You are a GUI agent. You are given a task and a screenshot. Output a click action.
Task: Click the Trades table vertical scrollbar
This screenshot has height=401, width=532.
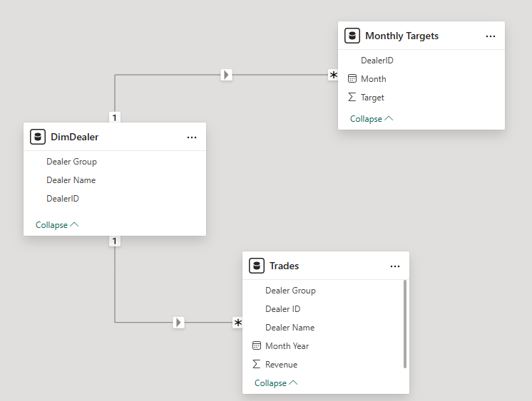405,324
